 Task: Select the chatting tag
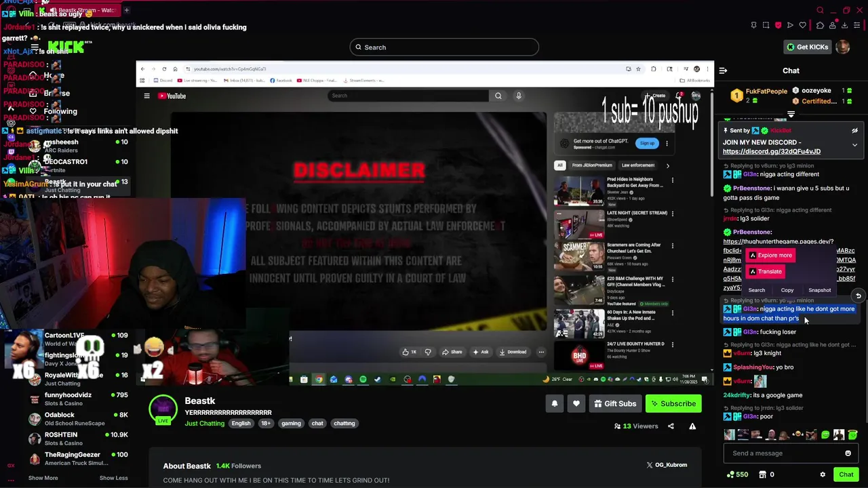click(x=344, y=424)
